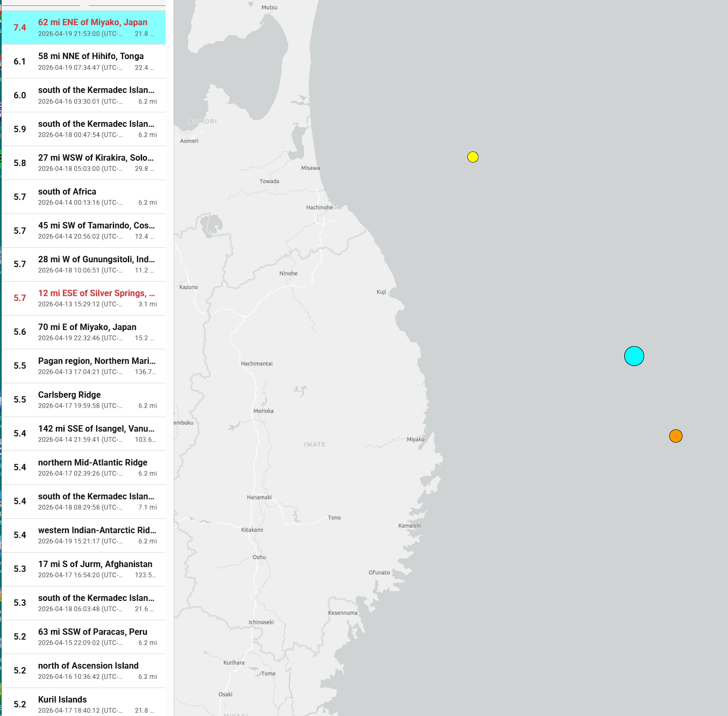This screenshot has height=716, width=728.
Task: Click the yellow earthquake marker offshore of Misawa
Action: tap(473, 157)
